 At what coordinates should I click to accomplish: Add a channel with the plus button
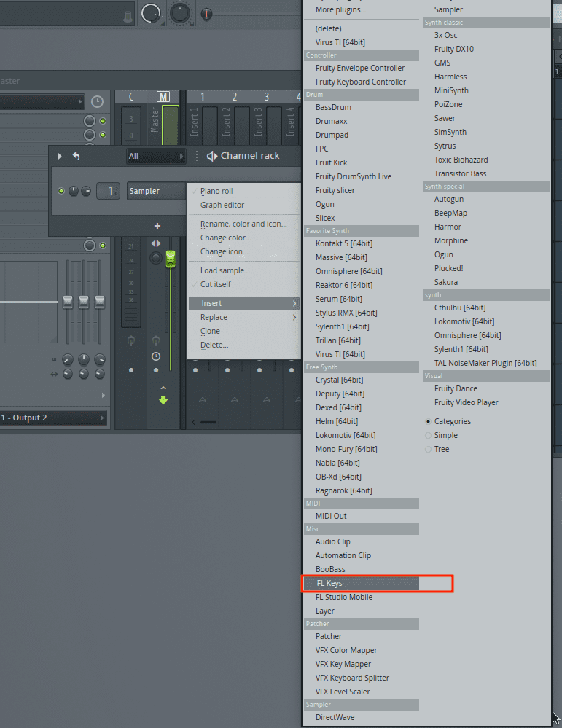tap(157, 226)
